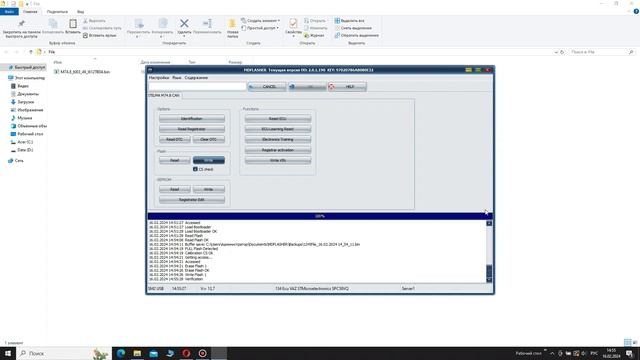Open the Вид ribbon tab in Explorer

click(80, 12)
